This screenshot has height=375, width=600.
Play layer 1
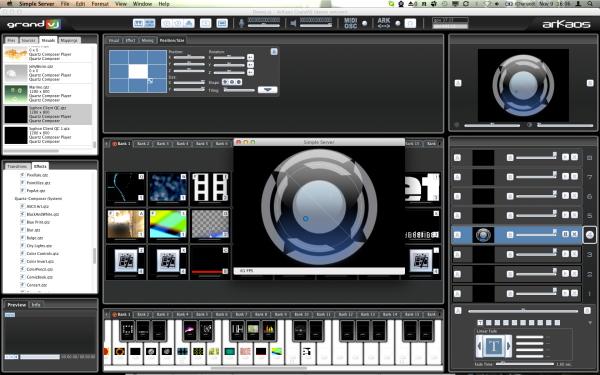click(x=565, y=293)
